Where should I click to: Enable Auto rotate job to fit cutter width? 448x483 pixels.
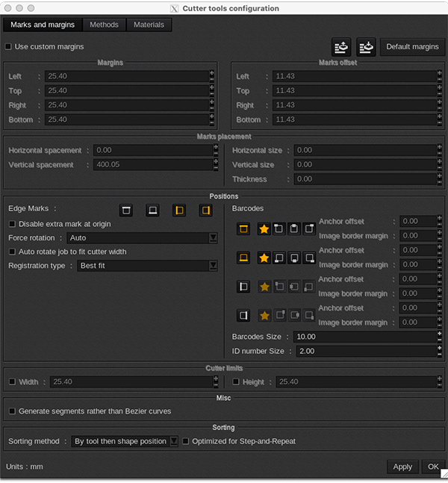12,252
